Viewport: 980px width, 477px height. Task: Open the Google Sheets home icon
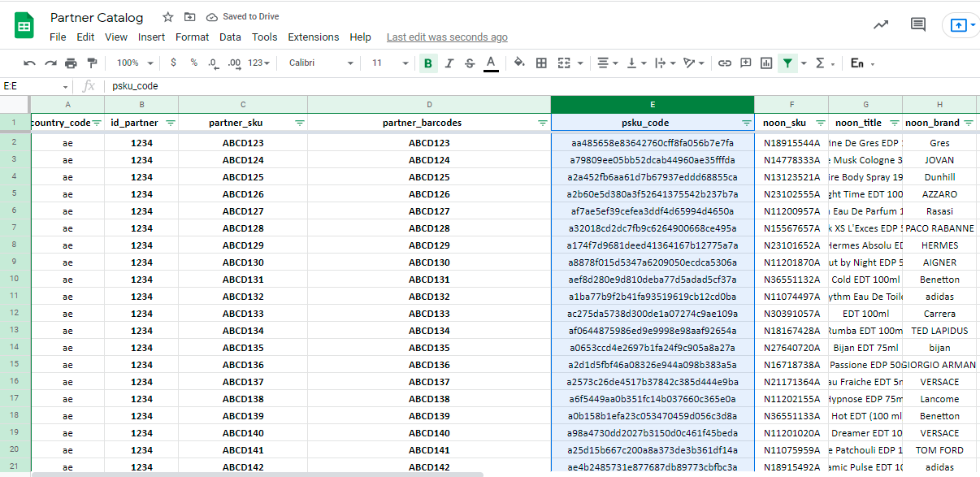[24, 26]
